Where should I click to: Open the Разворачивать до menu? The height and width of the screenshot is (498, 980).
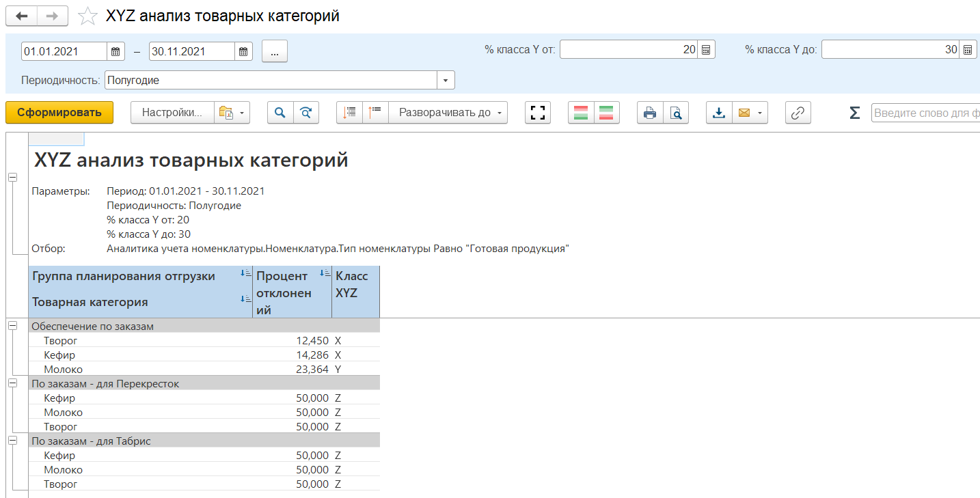(448, 113)
